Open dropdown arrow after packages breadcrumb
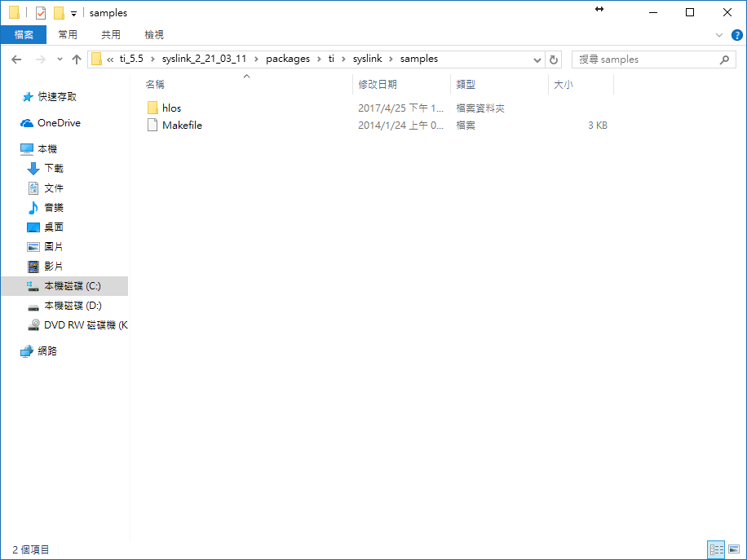The image size is (747, 560). [x=319, y=60]
